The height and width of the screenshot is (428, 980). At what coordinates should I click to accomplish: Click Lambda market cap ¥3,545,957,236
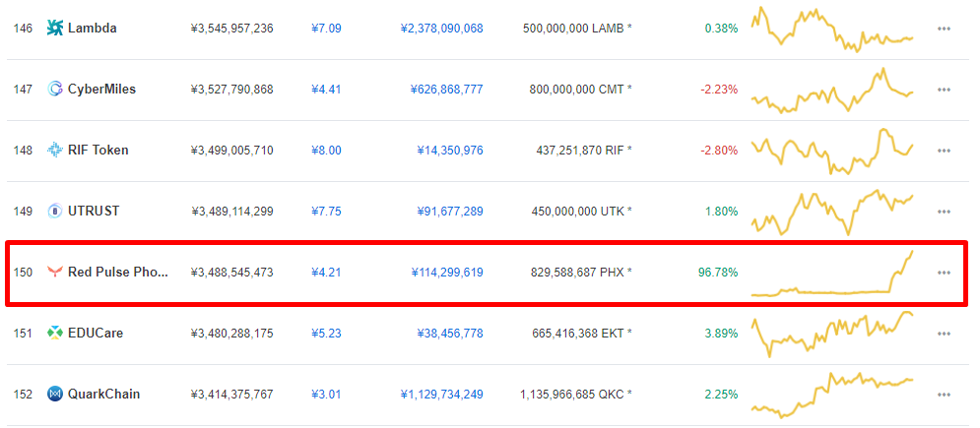point(231,29)
